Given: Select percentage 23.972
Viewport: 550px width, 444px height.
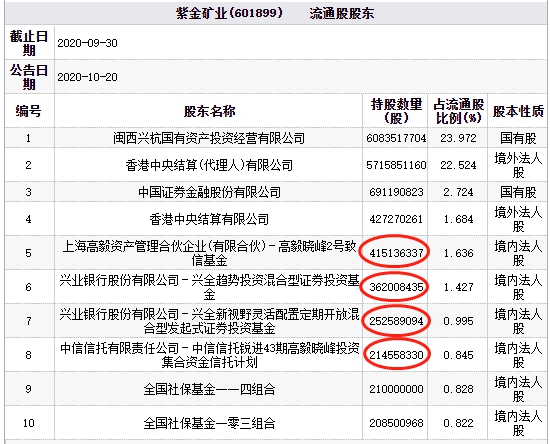Looking at the screenshot, I should pyautogui.click(x=458, y=138).
